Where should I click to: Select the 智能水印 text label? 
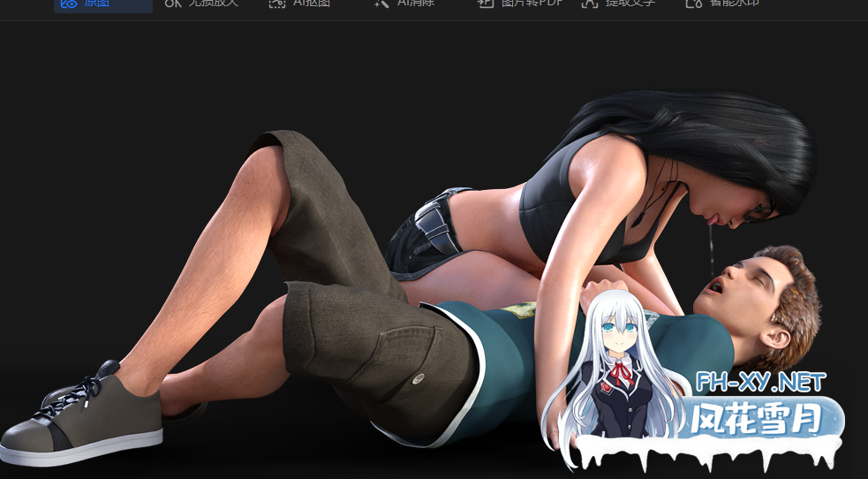coord(734,4)
